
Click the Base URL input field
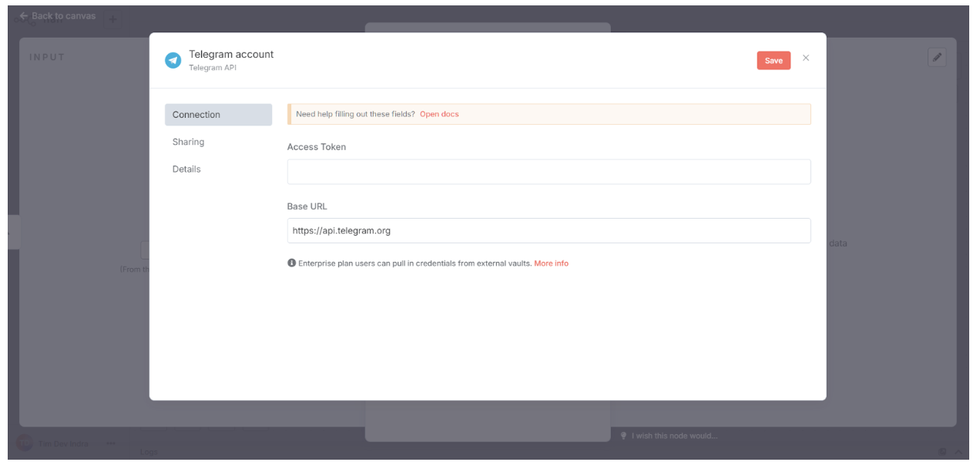point(549,230)
